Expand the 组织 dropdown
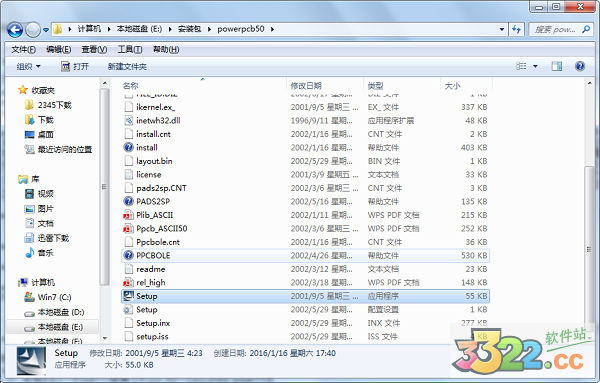 28,67
